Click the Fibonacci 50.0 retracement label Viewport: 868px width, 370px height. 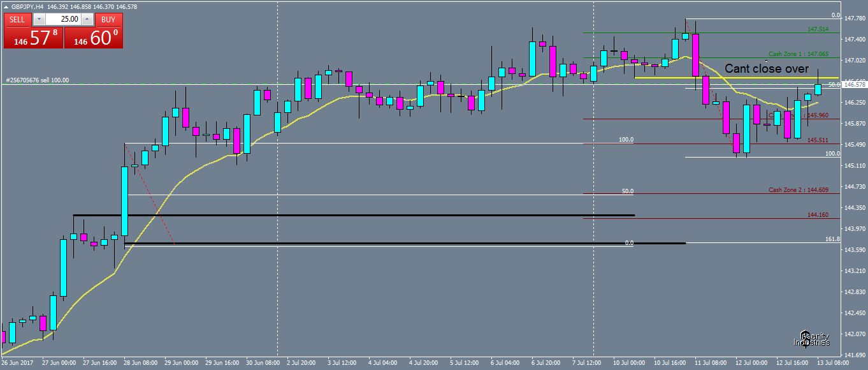627,190
